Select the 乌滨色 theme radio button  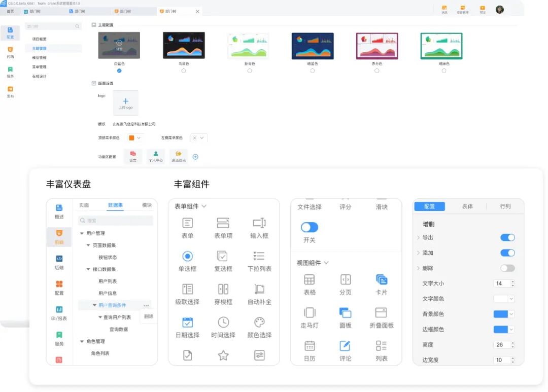tap(184, 71)
